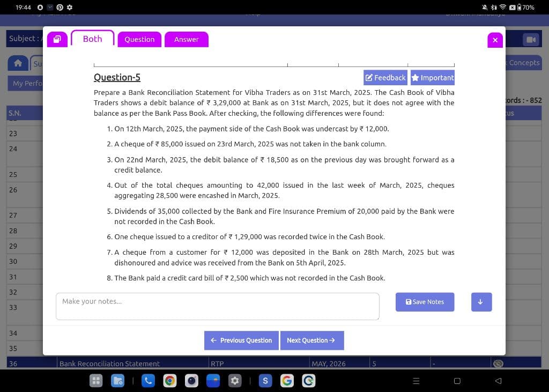Tap the battery 70% indicator in status bar
The width and height of the screenshot is (549, 392).
click(x=526, y=7)
